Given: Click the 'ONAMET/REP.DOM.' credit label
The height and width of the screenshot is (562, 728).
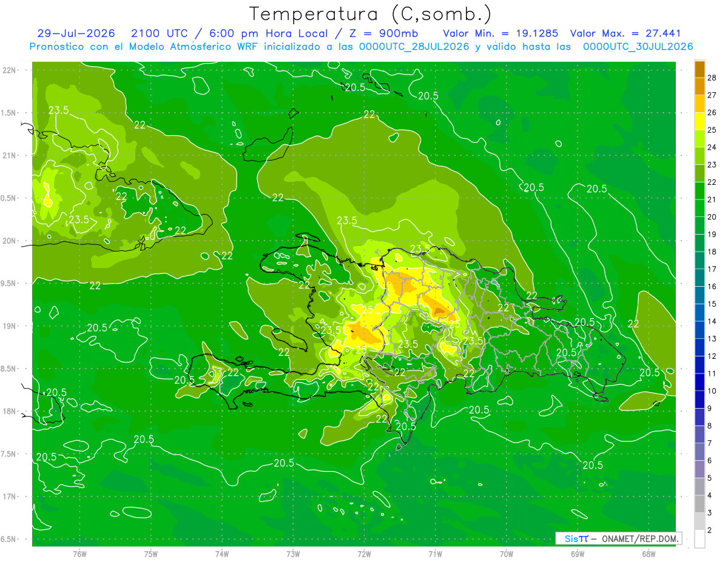Looking at the screenshot, I should [x=639, y=538].
